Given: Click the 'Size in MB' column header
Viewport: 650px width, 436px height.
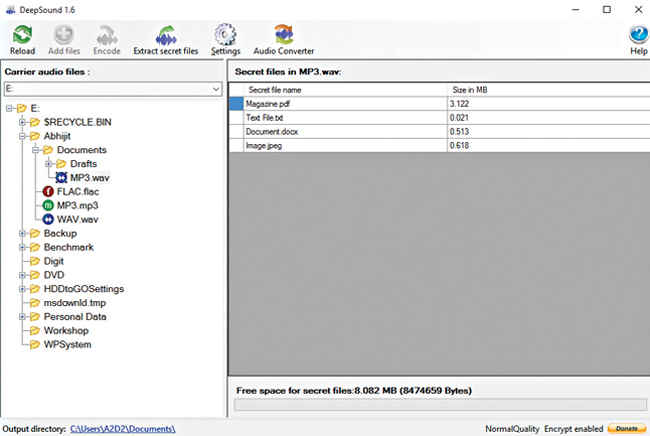Looking at the screenshot, I should (548, 90).
